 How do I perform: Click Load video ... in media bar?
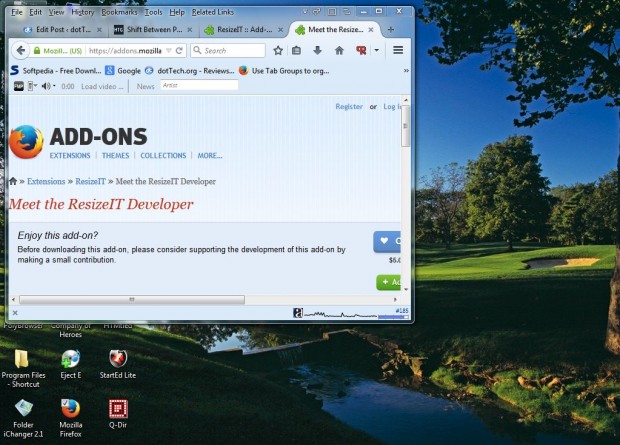click(x=102, y=86)
